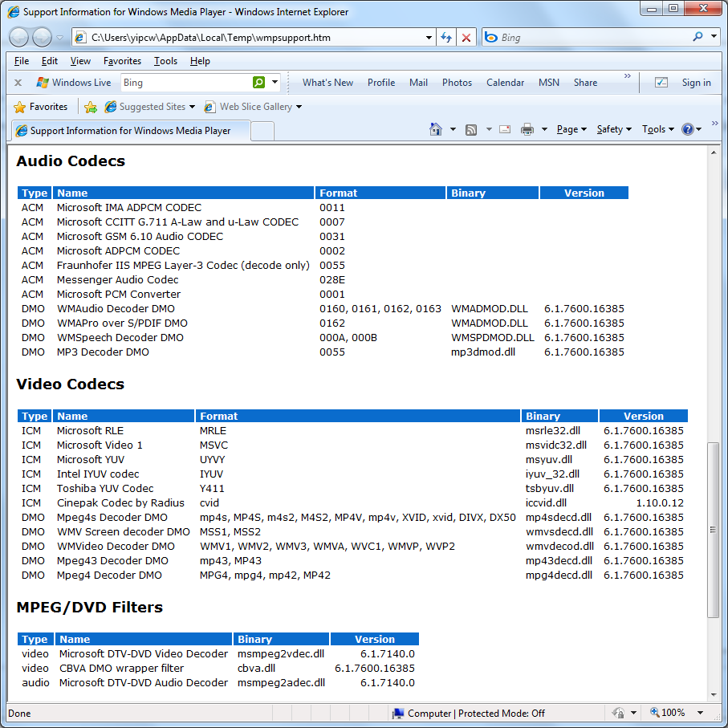Click the Windows Live logo button
Image resolution: width=728 pixels, height=728 pixels.
74,83
